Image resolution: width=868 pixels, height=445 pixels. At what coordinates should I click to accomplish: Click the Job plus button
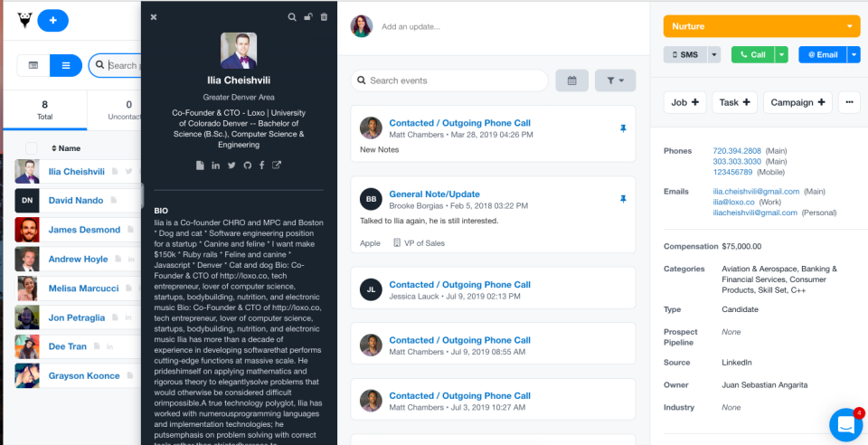point(684,102)
